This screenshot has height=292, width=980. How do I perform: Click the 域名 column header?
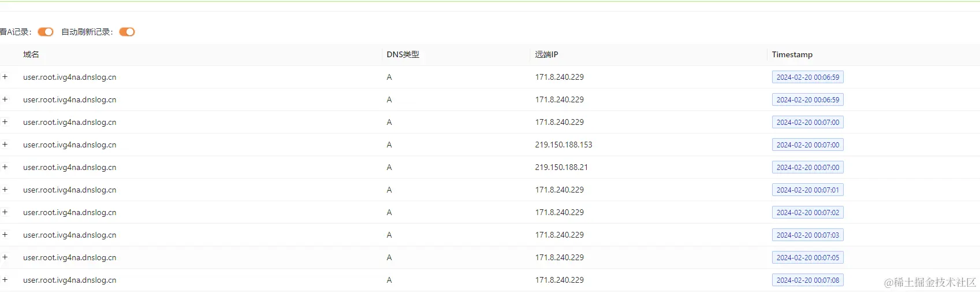(x=31, y=54)
